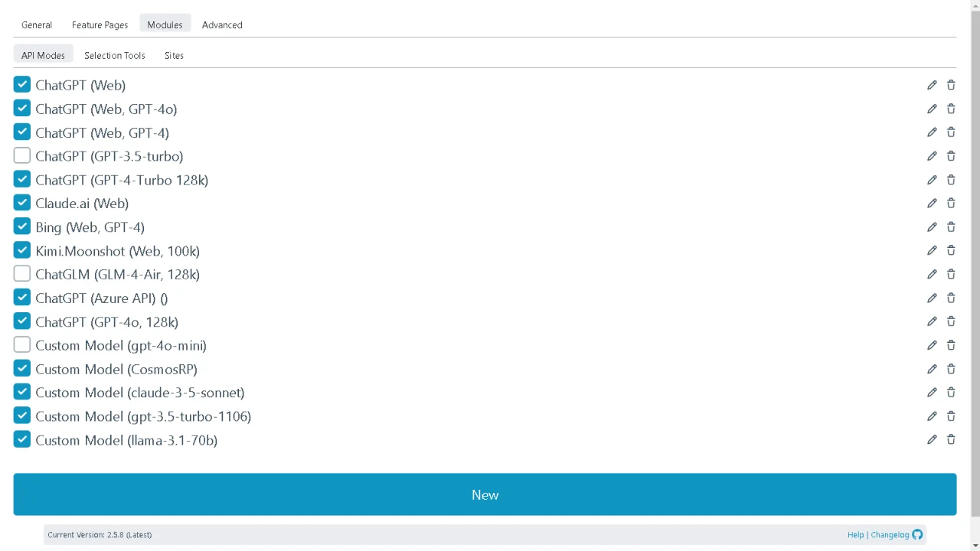The image size is (980, 551).
Task: Edit Bing (Web, GPT-4) entry
Action: tap(932, 227)
